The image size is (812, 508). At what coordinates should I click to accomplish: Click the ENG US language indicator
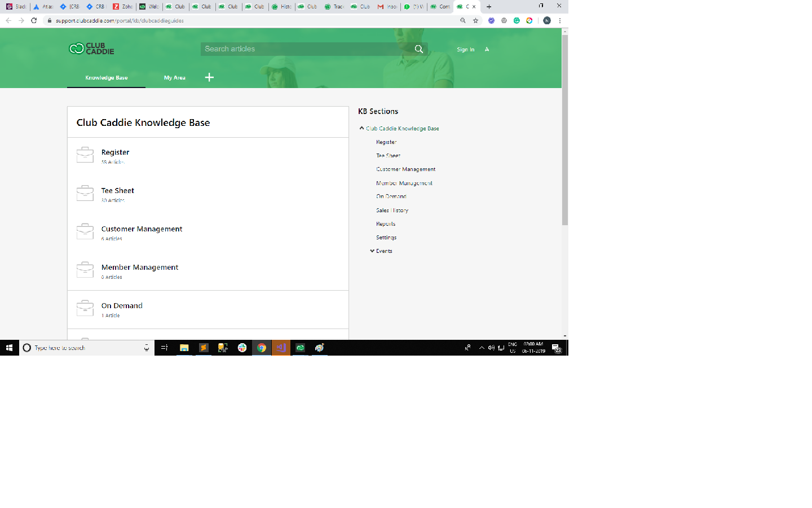[512, 347]
